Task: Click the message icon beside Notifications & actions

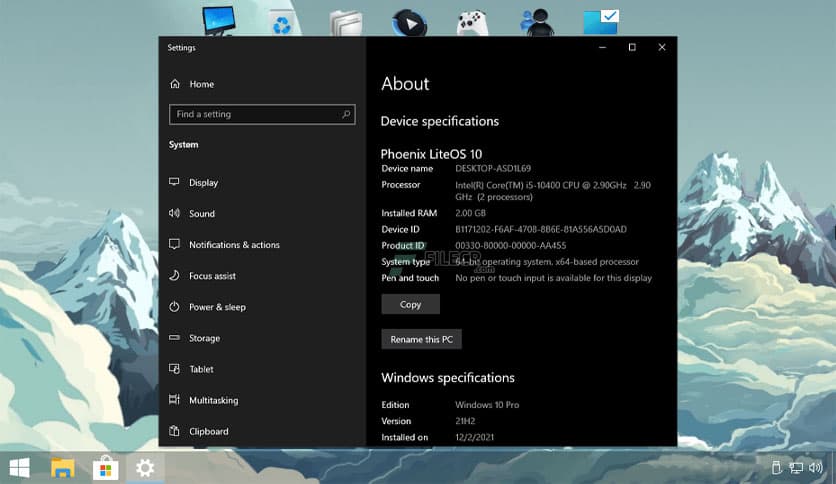Action: pos(174,244)
